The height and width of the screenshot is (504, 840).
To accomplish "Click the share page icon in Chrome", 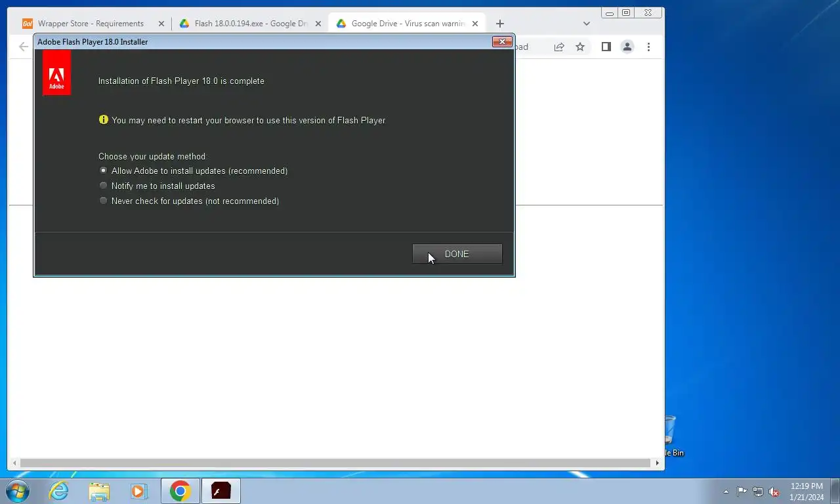I will pos(559,47).
